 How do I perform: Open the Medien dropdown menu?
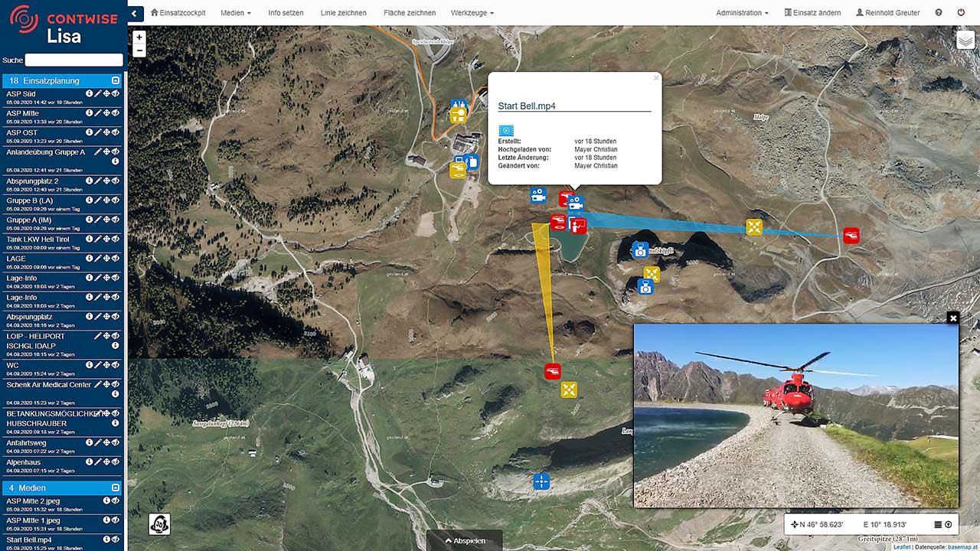pyautogui.click(x=237, y=13)
